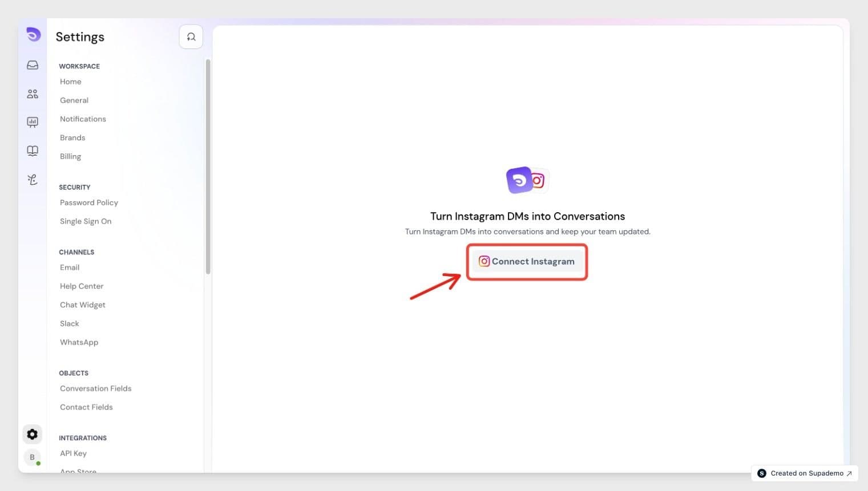
Task: Open the inbox icon in left rail
Action: (x=33, y=65)
